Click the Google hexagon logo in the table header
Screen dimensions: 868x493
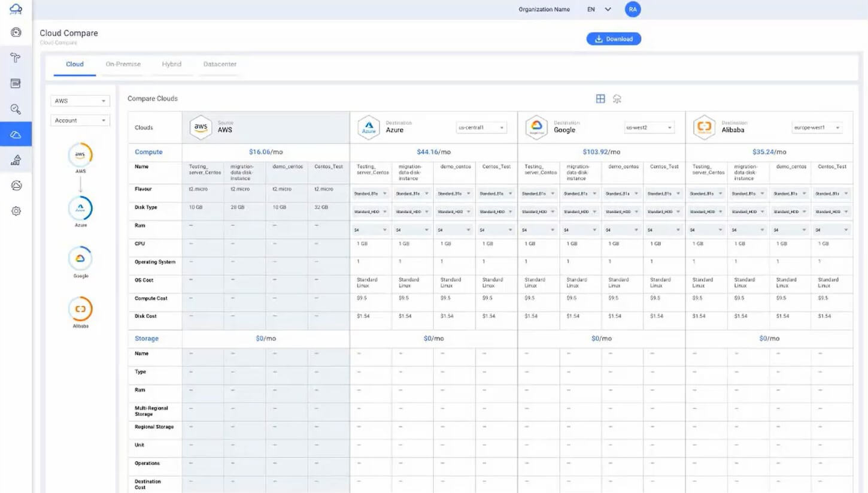(x=536, y=127)
